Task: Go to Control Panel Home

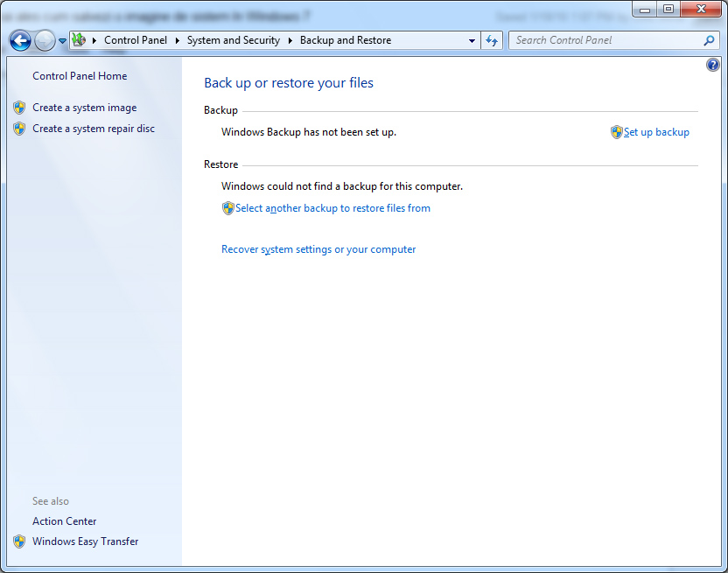Action: 80,76
